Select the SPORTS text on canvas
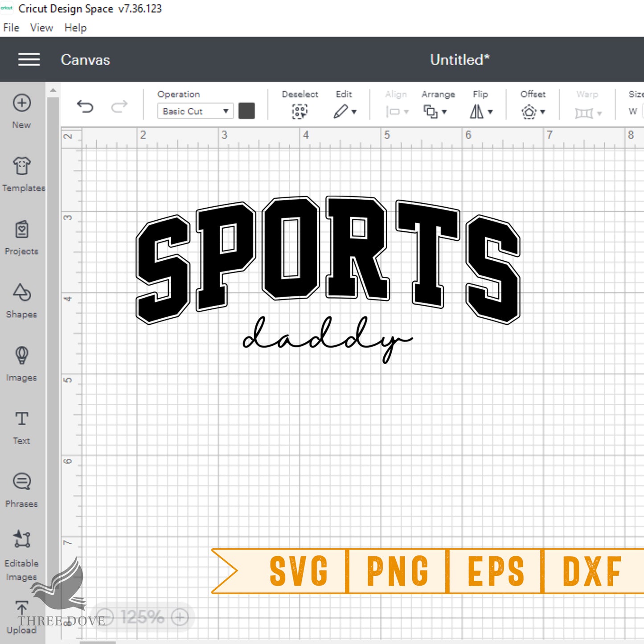644x644 pixels. point(328,260)
